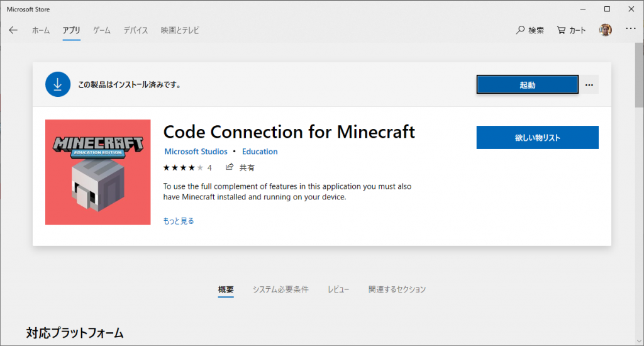Select the アプリ tab
This screenshot has height=346, width=644.
coord(72,30)
